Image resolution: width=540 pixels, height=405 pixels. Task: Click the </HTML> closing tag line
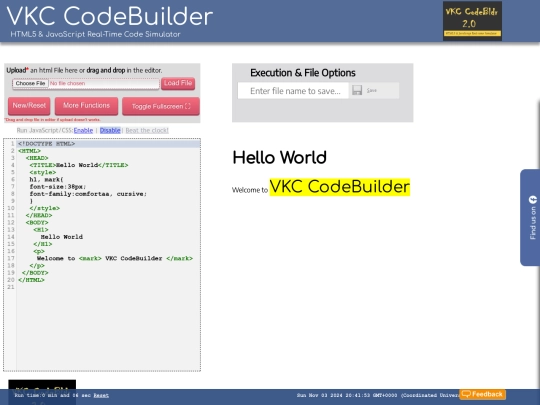click(31, 280)
